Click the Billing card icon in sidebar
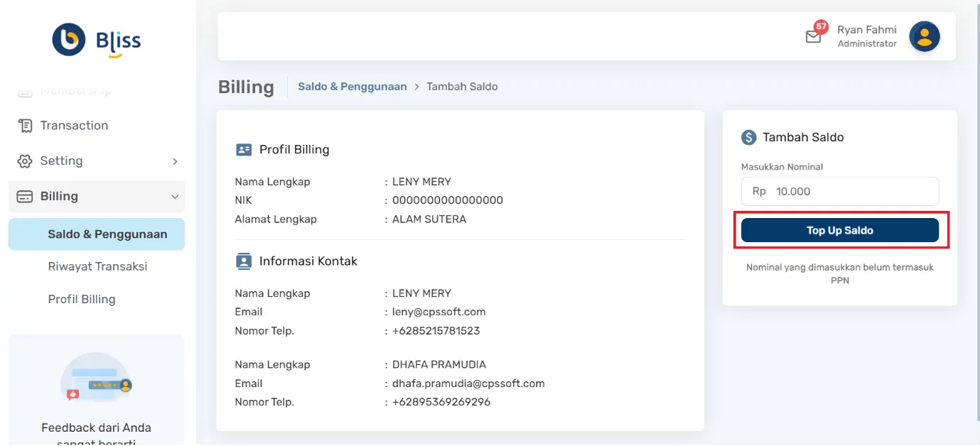Viewport: 980px width, 446px height. 26,196
